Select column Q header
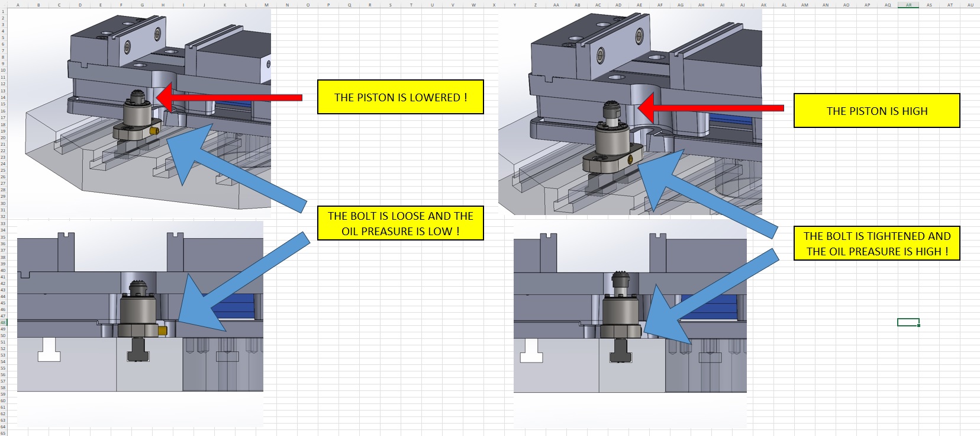980x436 pixels. click(x=349, y=5)
